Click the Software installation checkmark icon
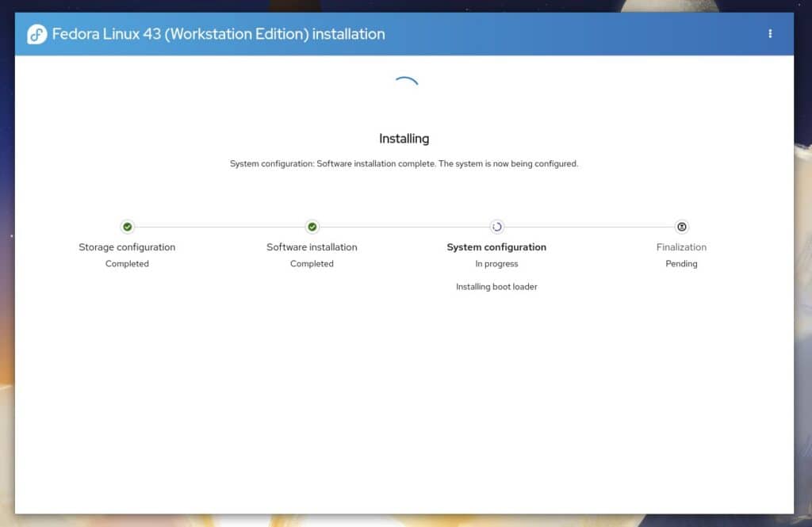812x527 pixels. click(312, 227)
